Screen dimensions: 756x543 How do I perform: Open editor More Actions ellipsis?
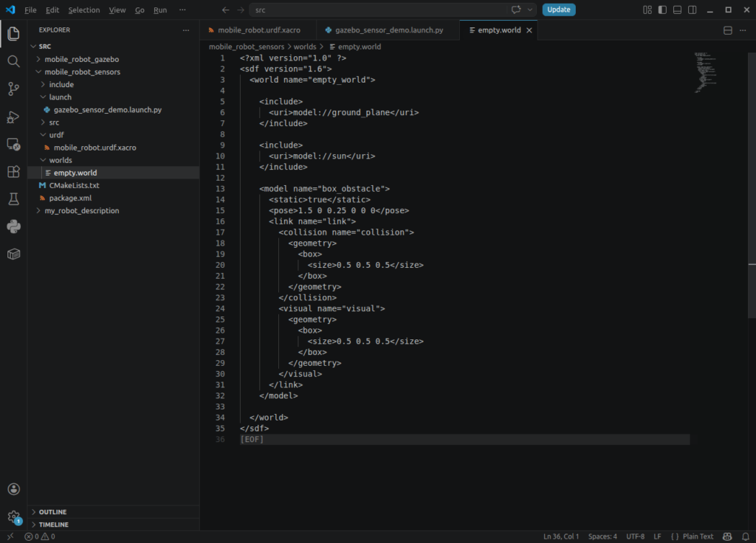tap(743, 30)
